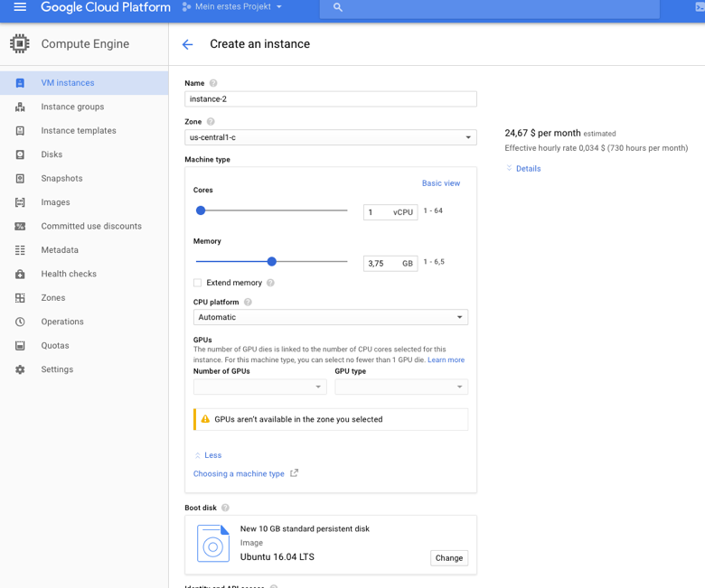Click the vCPU cores number field
Viewport: 705px width, 588px height.
[390, 212]
